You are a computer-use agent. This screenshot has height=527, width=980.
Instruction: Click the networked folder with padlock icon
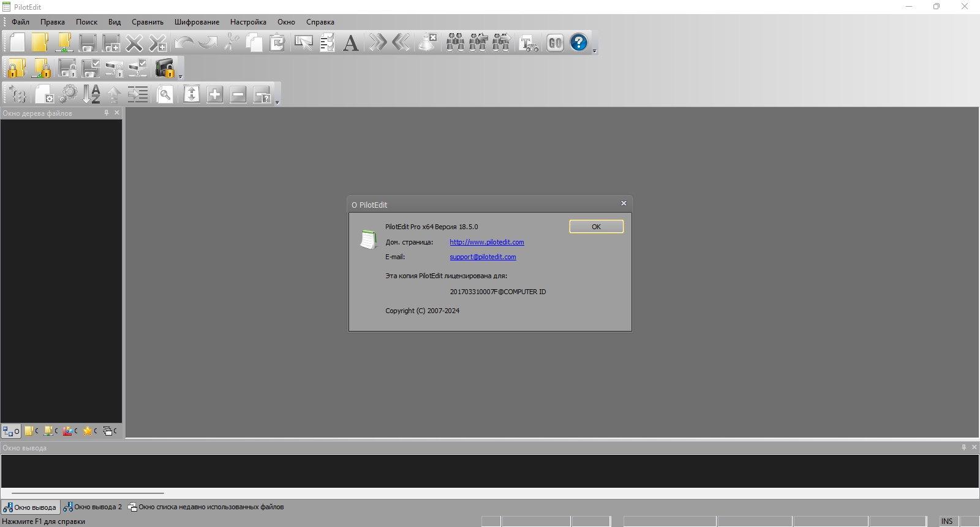[42, 68]
